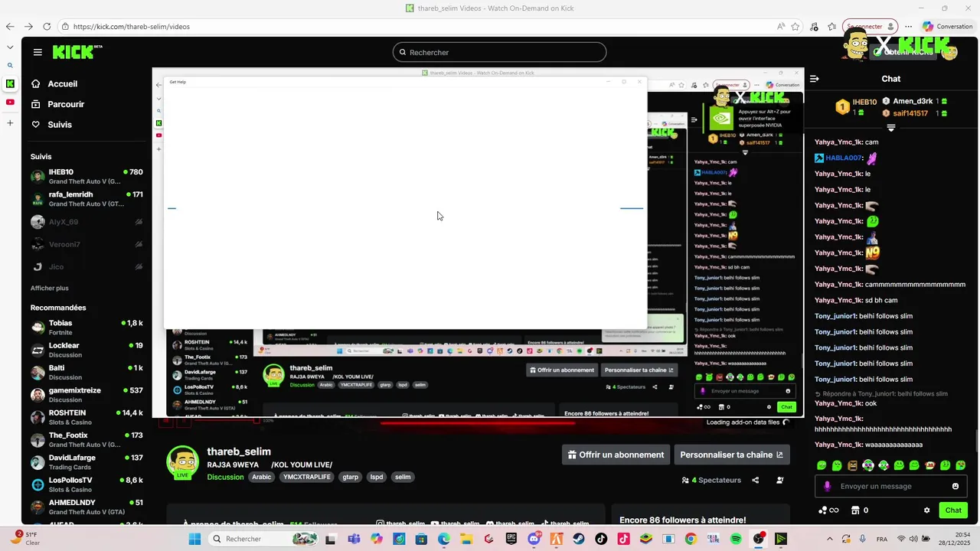The width and height of the screenshot is (980, 551).
Task: Go to Accueil in the sidebar
Action: tap(54, 84)
